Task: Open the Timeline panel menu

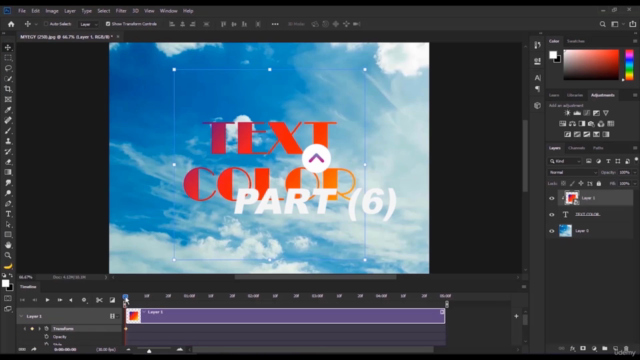Action: click(x=524, y=287)
